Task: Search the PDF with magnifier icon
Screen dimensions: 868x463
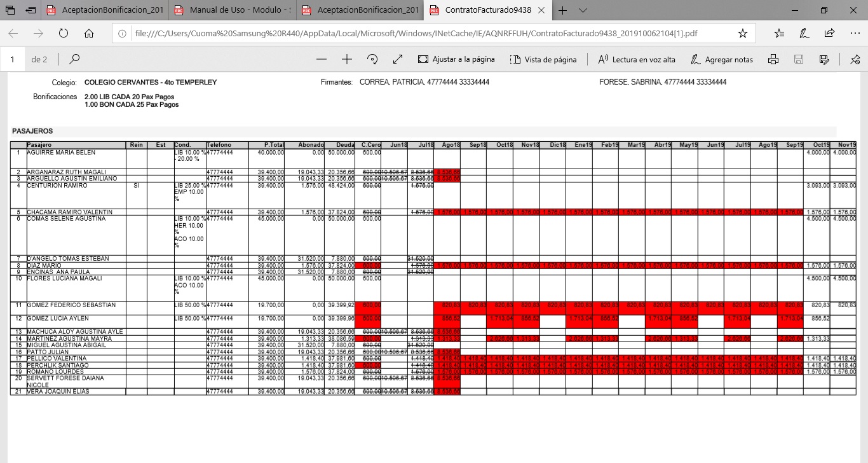Action: pyautogui.click(x=74, y=59)
